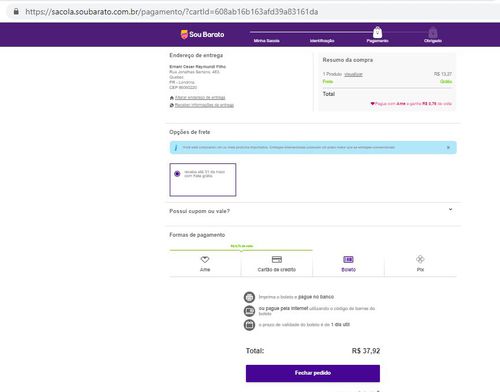Click the shopping bag Pagamento step icon
This screenshot has width=500, height=392.
(377, 32)
